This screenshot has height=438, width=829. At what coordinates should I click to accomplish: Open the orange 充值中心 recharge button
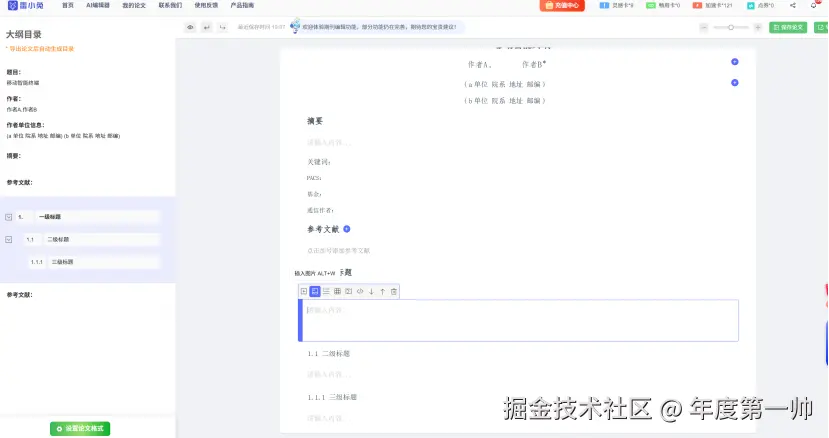[562, 5]
